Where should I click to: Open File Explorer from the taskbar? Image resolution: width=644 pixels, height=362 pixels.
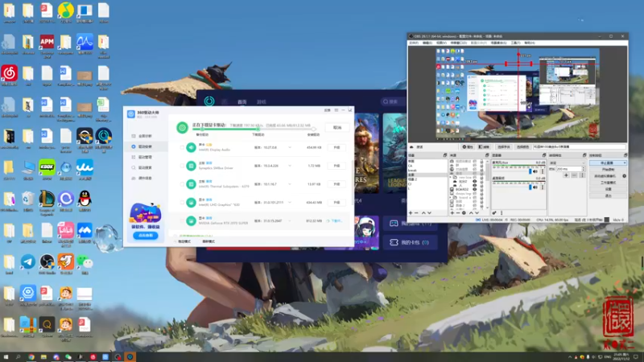point(43,357)
